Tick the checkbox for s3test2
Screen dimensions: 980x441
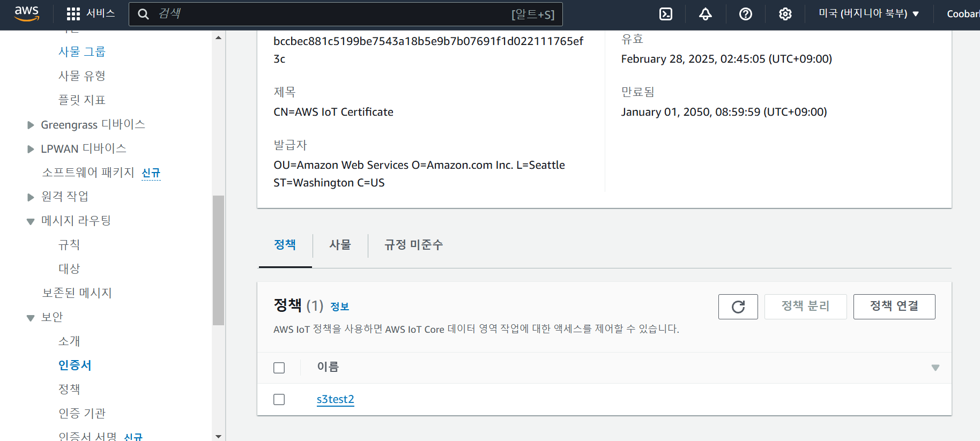pyautogui.click(x=279, y=399)
